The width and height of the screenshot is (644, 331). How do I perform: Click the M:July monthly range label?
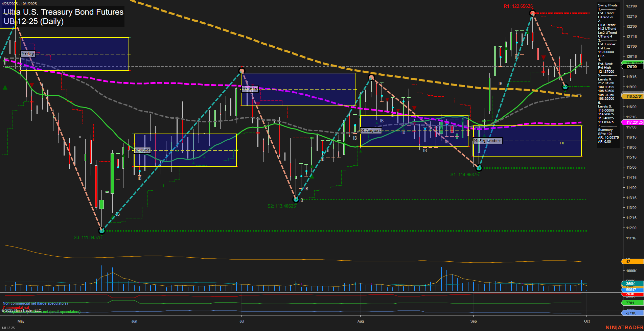[250, 89]
